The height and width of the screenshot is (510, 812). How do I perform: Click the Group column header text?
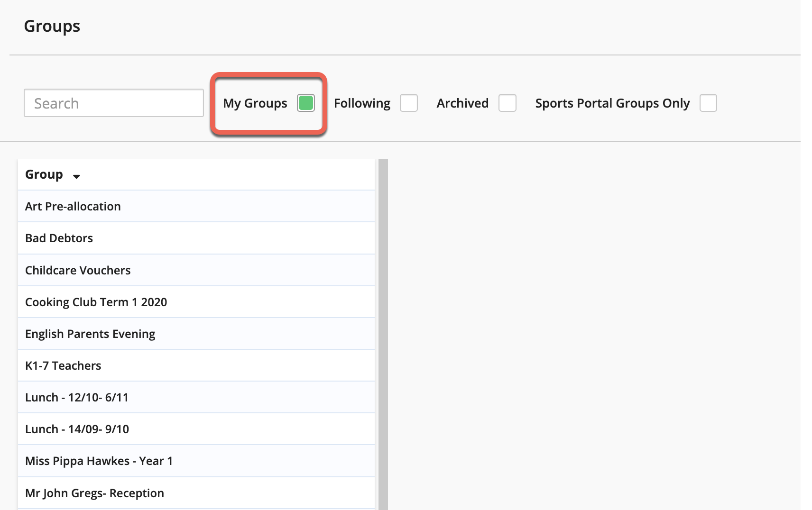pyautogui.click(x=44, y=174)
